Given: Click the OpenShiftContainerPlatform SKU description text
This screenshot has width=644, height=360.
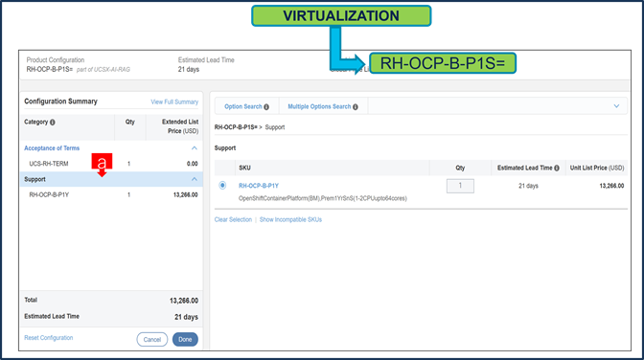Looking at the screenshot, I should pos(323,199).
